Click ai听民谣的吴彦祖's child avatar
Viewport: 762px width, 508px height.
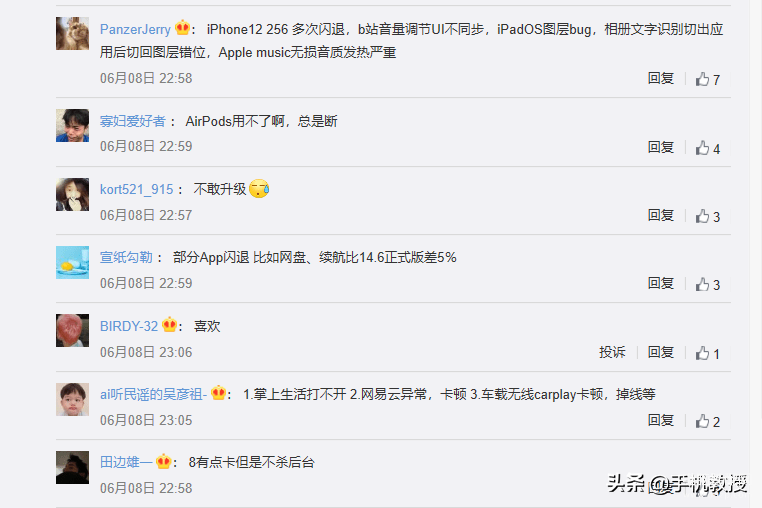[72, 399]
